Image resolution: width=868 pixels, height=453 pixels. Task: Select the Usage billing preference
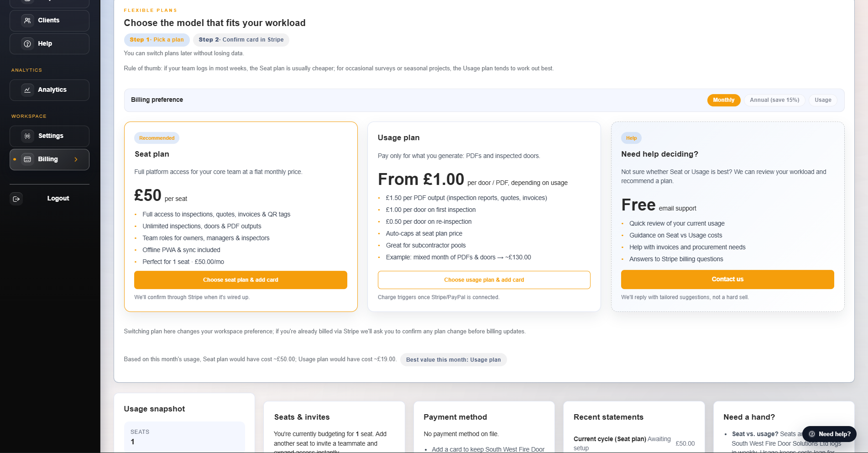(x=822, y=100)
